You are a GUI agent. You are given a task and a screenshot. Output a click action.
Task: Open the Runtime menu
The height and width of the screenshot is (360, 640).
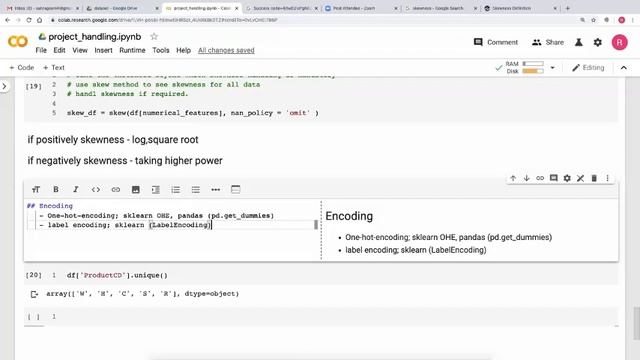click(132, 50)
